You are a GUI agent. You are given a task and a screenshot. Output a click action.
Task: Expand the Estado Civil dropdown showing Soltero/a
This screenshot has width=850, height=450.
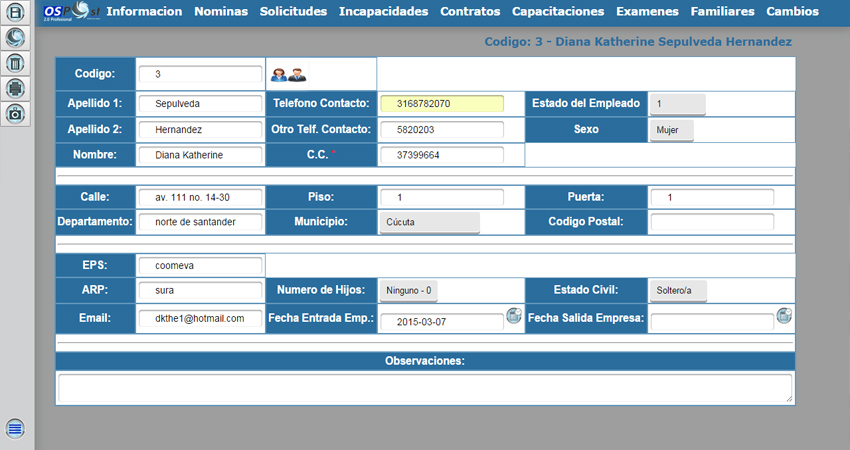point(678,291)
